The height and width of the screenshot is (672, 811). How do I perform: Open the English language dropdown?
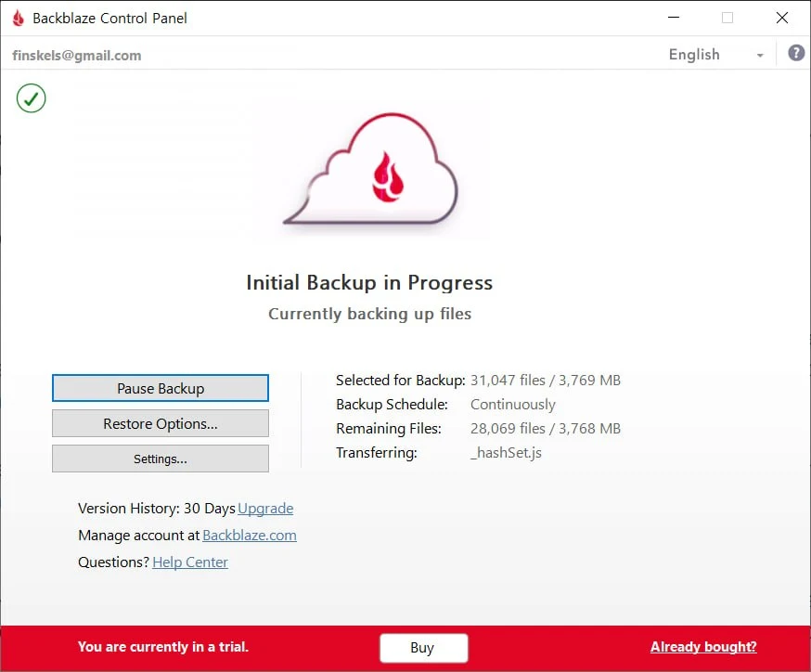coord(715,55)
